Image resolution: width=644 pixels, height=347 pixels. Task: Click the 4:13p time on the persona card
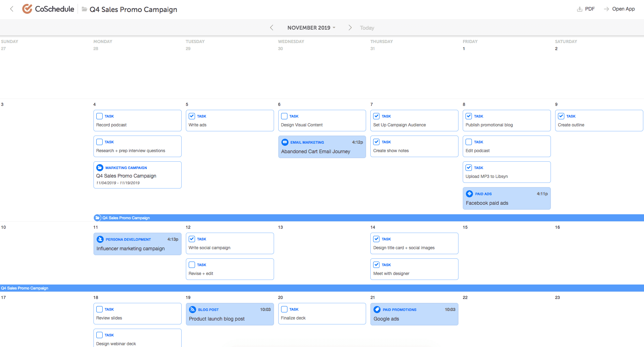click(x=173, y=239)
